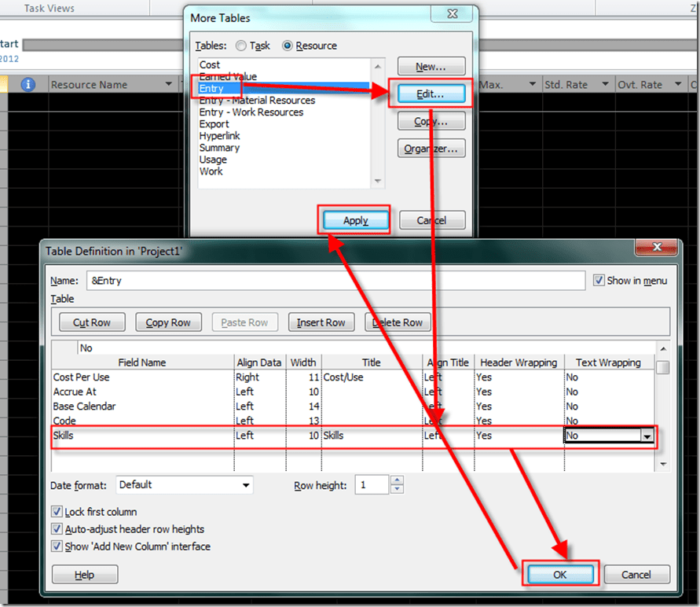Click the blue info indicator column icon
Viewport: 700px width, 607px height.
click(28, 84)
